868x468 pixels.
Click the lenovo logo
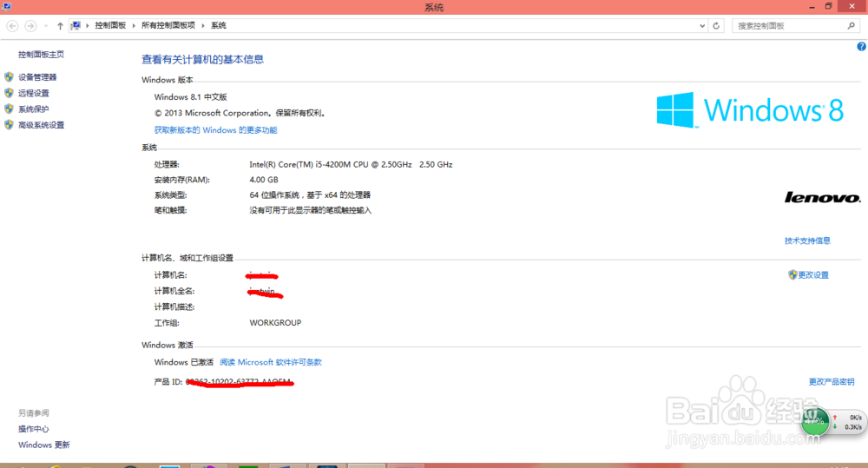pos(822,198)
